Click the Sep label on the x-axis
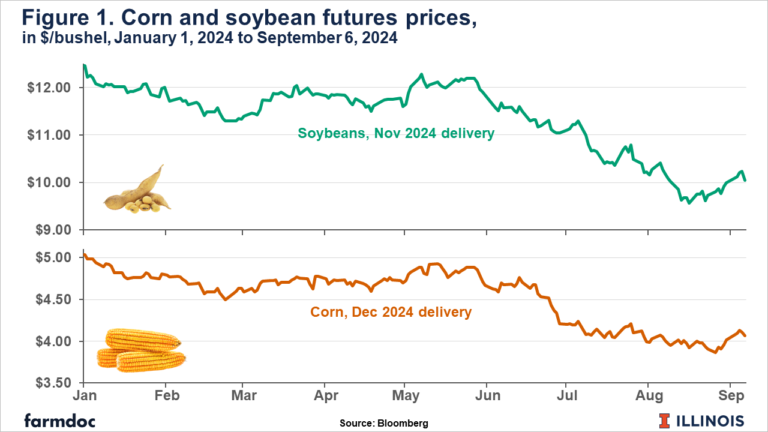768x432 pixels. (x=729, y=396)
